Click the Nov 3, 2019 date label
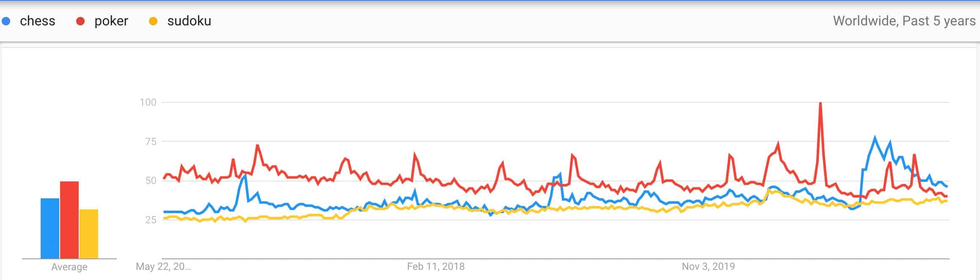The width and height of the screenshot is (980, 280). pyautogui.click(x=708, y=266)
